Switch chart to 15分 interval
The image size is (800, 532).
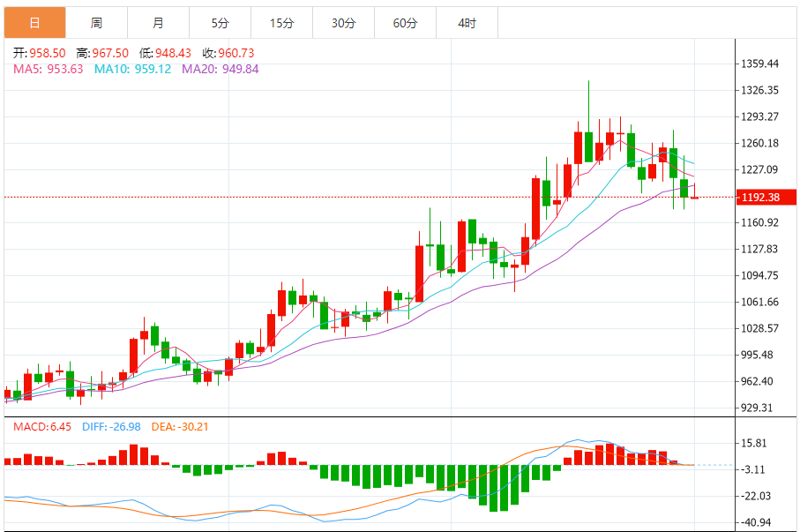point(281,23)
